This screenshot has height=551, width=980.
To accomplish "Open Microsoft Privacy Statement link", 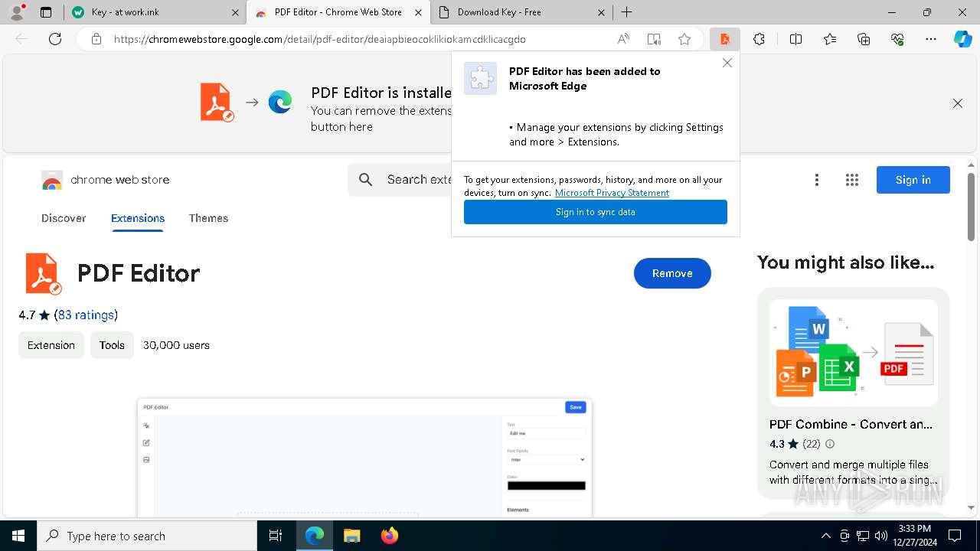I will tap(612, 193).
